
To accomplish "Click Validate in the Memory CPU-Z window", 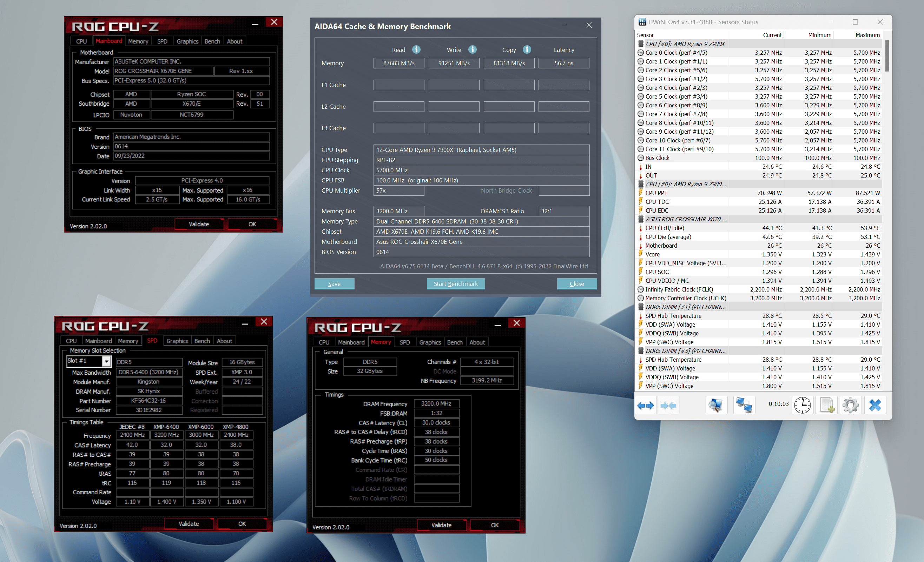I will [x=441, y=525].
